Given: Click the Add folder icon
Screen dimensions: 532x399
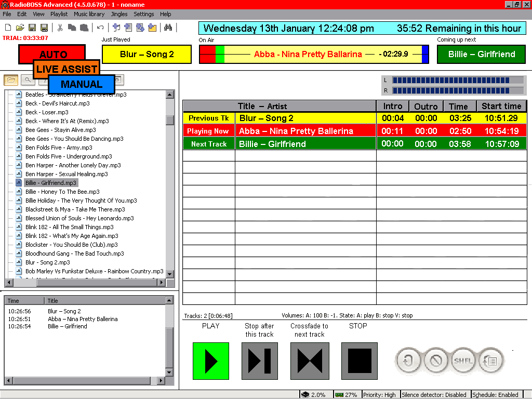Looking at the screenshot, I should (152, 28).
